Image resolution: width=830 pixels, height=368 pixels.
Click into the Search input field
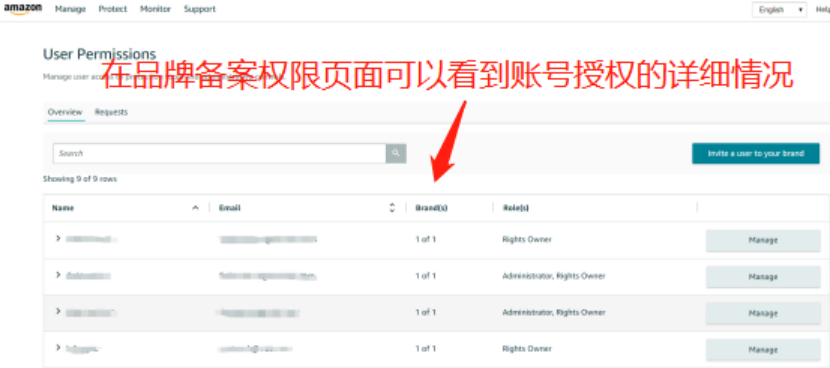pos(219,154)
